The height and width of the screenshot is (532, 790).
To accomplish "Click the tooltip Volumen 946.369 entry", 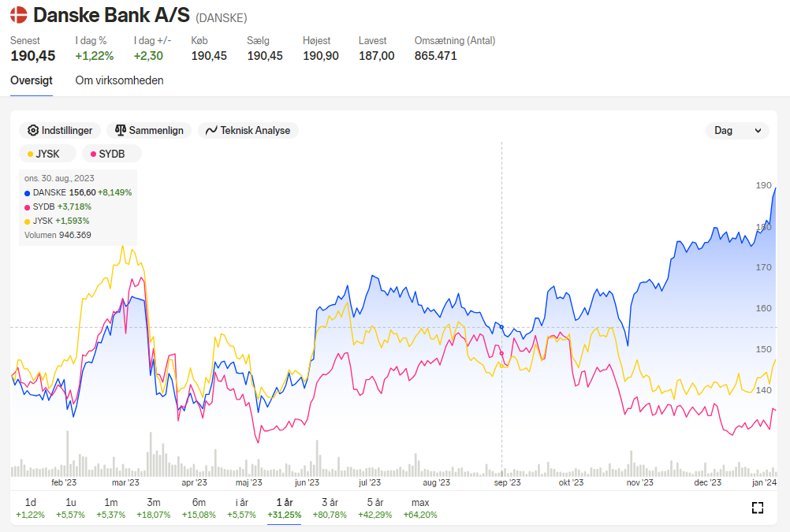I will pos(58,236).
